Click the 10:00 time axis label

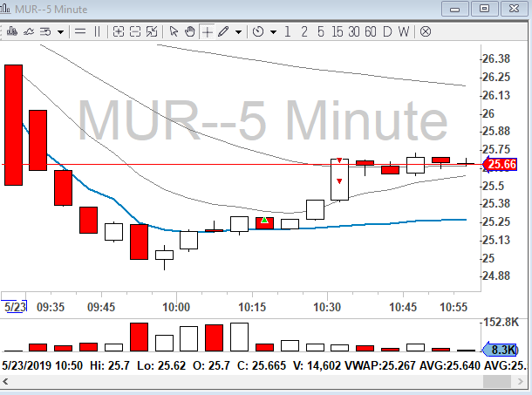pos(176,307)
